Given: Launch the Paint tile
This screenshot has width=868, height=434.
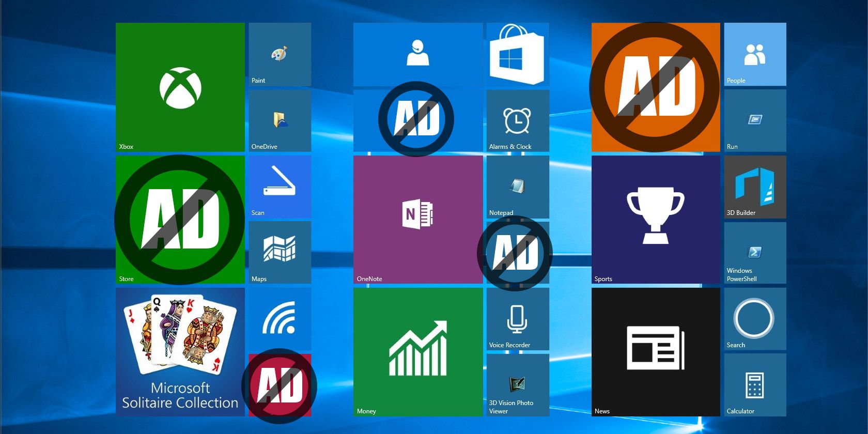Looking at the screenshot, I should 280,54.
